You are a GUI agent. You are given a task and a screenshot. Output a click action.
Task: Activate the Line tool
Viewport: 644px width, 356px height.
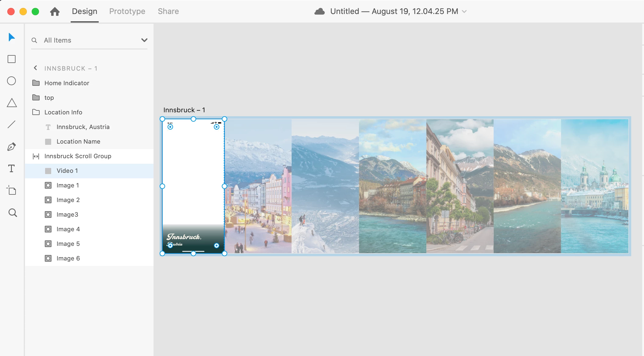[12, 124]
